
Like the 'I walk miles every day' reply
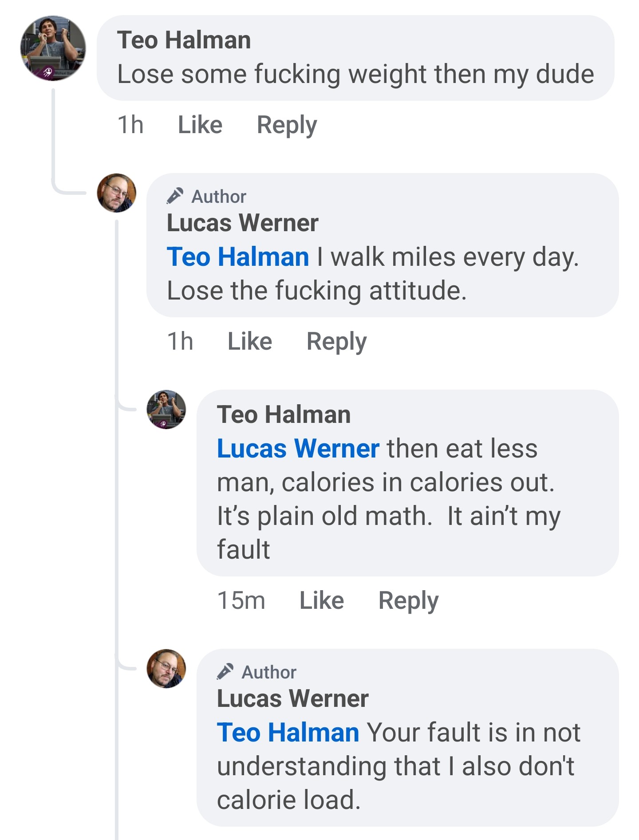(x=250, y=341)
